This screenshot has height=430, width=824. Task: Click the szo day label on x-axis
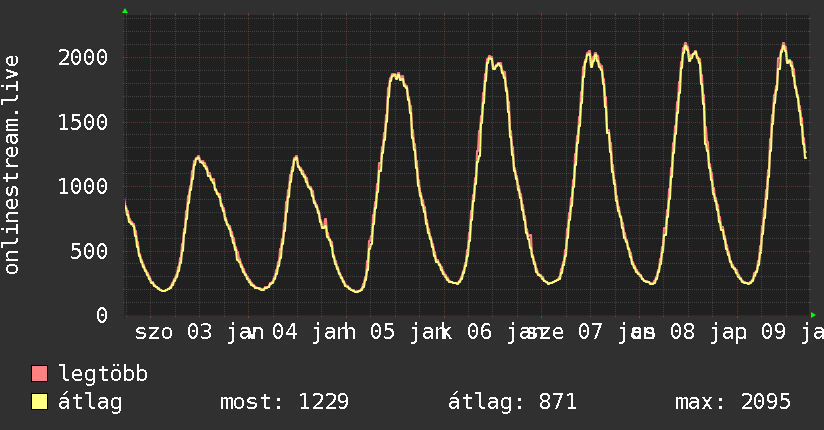pos(154,332)
